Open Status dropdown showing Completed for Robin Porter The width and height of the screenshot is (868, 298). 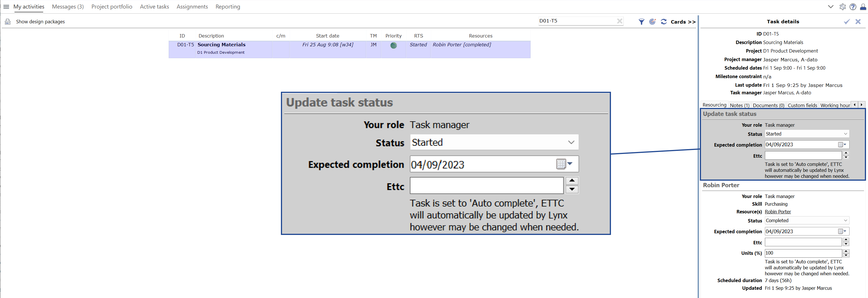pyautogui.click(x=807, y=220)
